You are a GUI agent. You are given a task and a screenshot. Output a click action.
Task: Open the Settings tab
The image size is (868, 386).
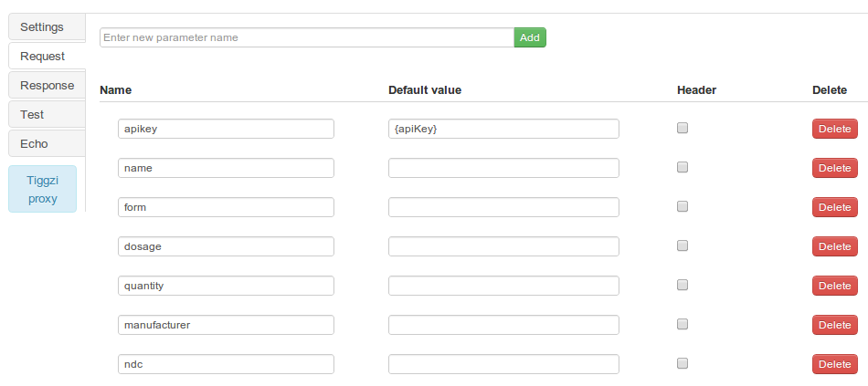pyautogui.click(x=42, y=26)
